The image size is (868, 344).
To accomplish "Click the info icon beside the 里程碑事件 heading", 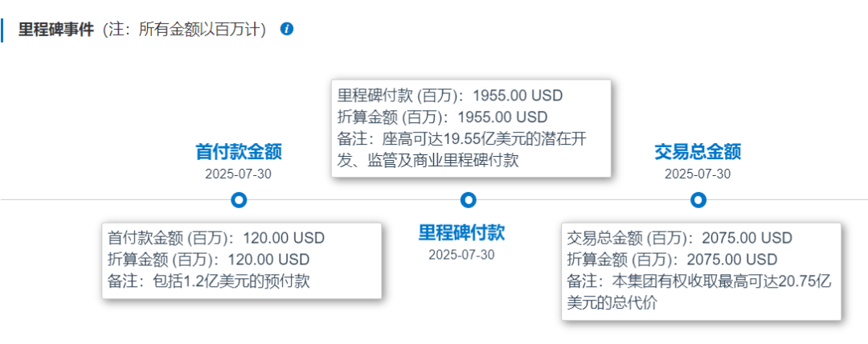I will (287, 29).
